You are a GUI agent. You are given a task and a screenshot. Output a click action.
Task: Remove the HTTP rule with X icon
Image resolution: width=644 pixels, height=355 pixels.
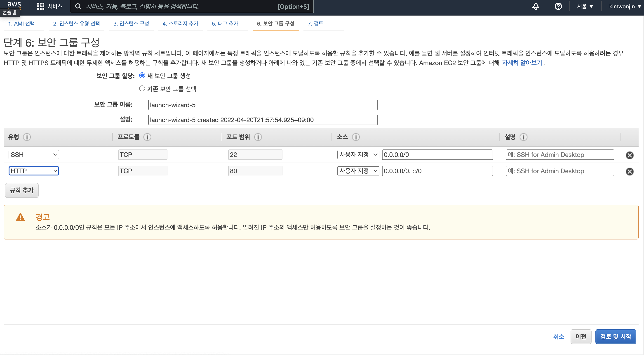click(630, 172)
